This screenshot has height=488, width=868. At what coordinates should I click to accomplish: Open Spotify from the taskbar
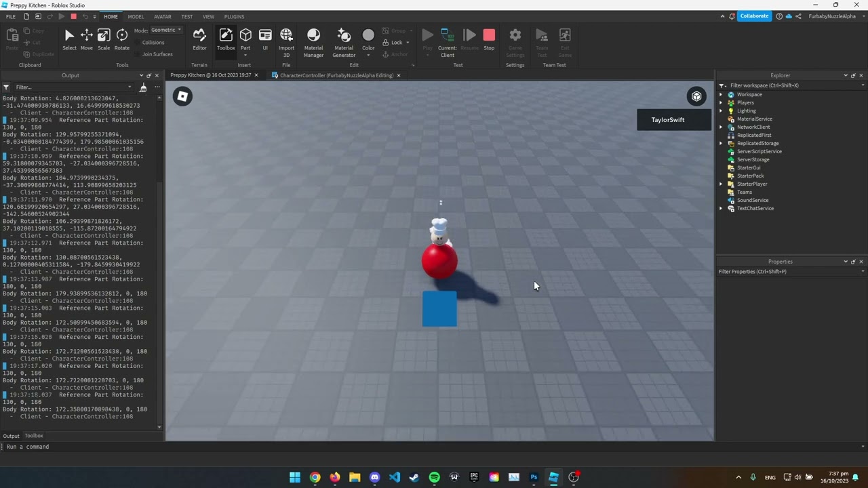pos(435,477)
